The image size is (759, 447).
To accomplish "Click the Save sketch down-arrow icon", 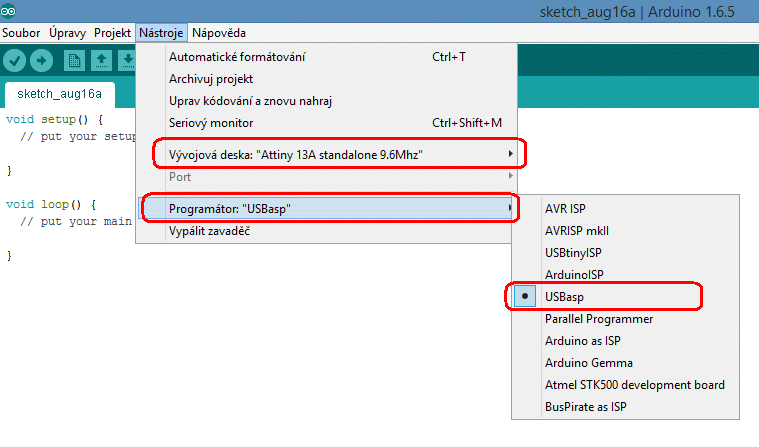I will click(x=127, y=61).
